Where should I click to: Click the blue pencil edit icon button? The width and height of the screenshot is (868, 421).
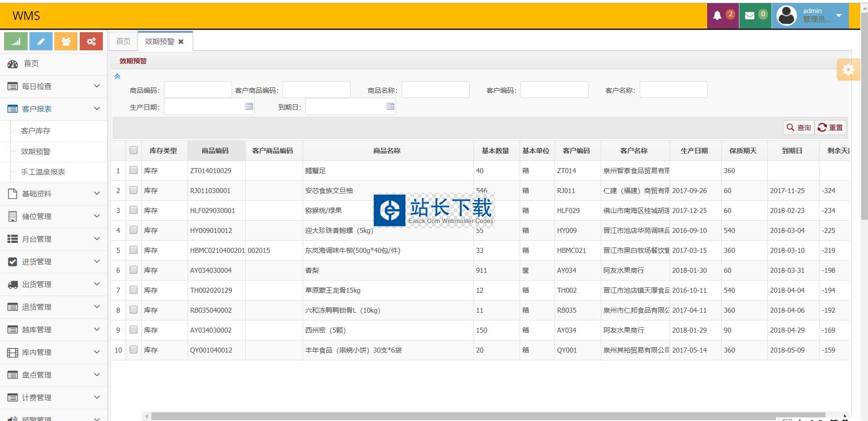coord(41,42)
